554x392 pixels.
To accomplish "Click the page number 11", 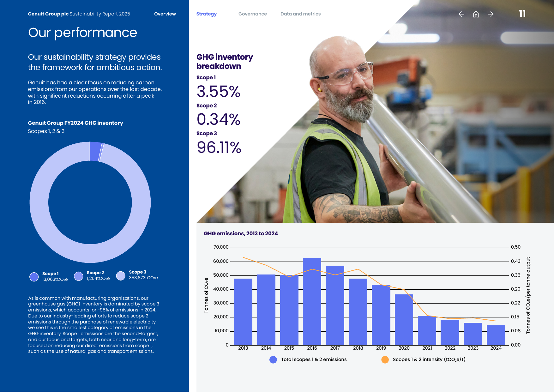I will click(522, 14).
